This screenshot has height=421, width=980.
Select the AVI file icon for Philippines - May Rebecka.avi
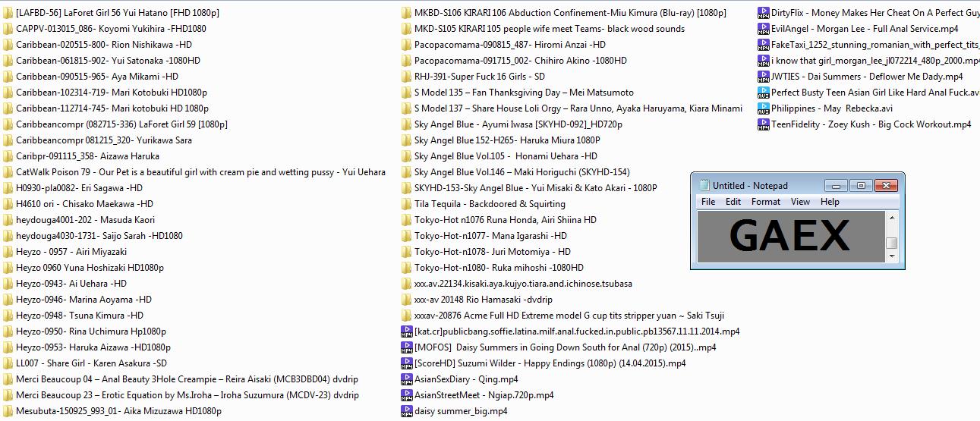click(x=764, y=108)
